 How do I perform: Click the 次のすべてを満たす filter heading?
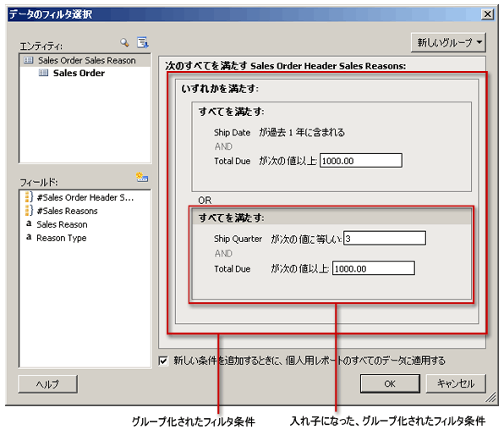286,66
